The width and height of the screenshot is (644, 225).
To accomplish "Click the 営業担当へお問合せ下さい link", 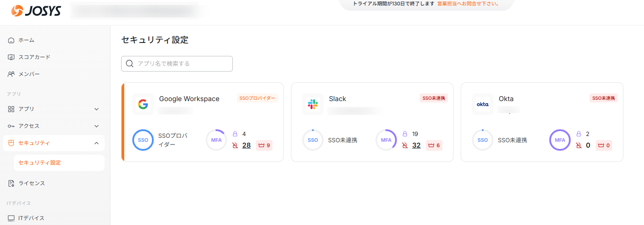I will (467, 4).
